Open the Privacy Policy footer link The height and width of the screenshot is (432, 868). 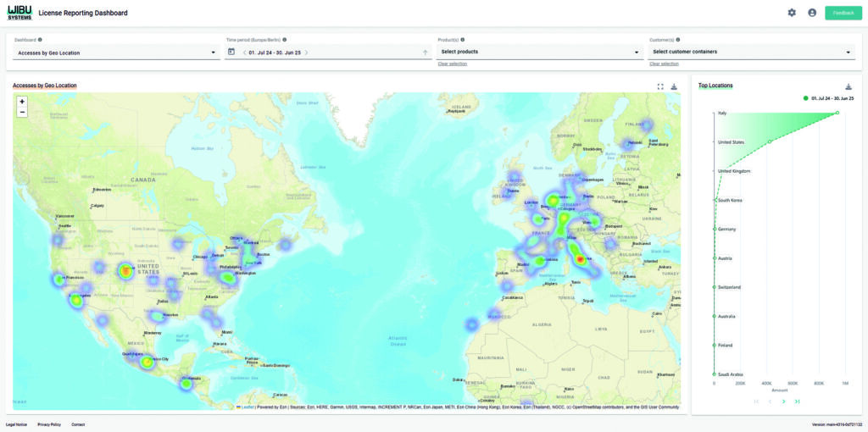coord(49,424)
